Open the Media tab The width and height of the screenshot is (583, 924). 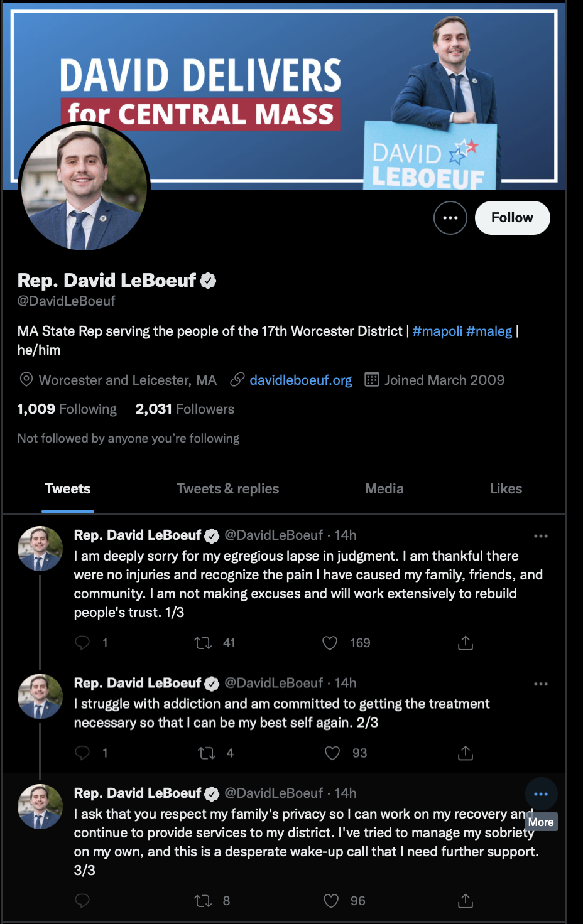[x=384, y=488]
